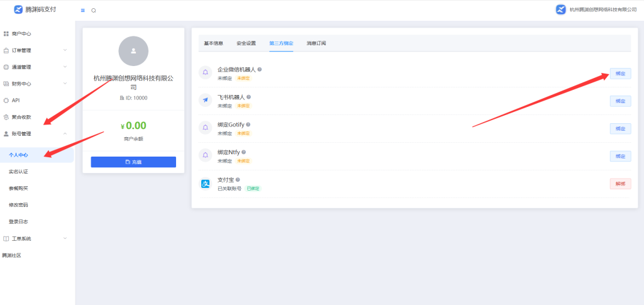This screenshot has height=305, width=644.
Task: Click the 未绑定 orange tag for 企业微信机器人
Action: coord(243,78)
